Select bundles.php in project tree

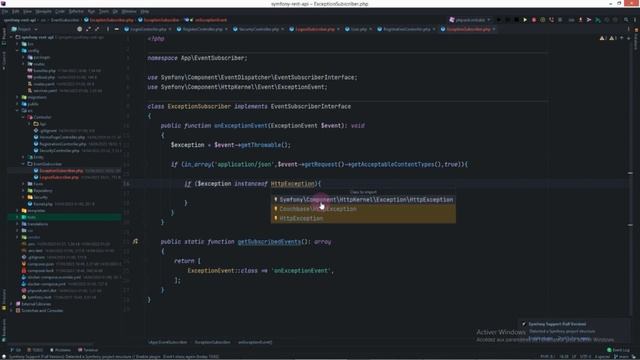(x=44, y=71)
